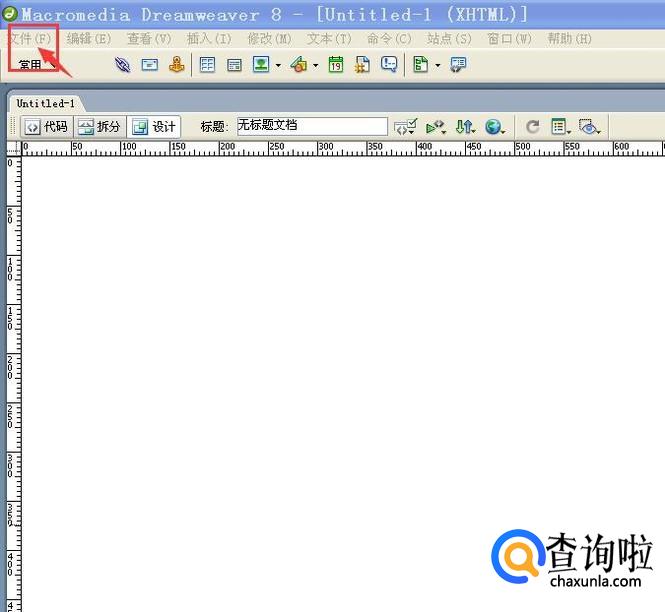This screenshot has height=612, width=665.
Task: Insert a Div tag with the layout icon
Action: click(234, 65)
